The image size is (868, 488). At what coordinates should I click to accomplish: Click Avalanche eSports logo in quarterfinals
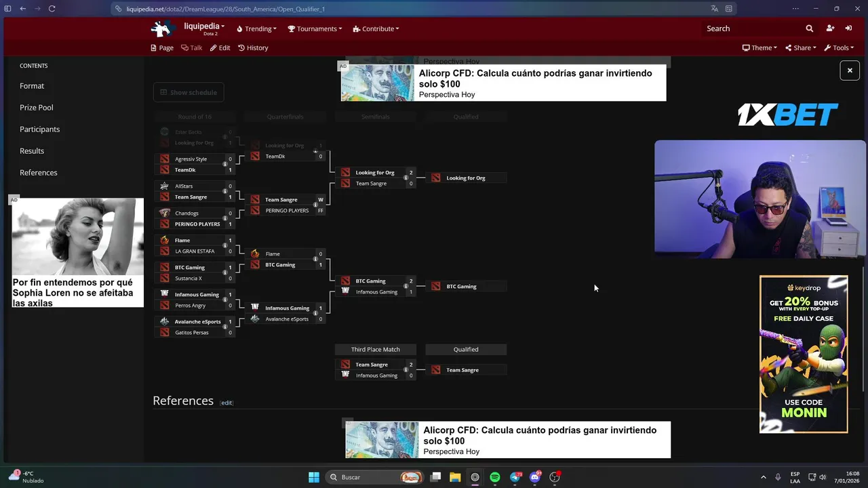coord(255,319)
